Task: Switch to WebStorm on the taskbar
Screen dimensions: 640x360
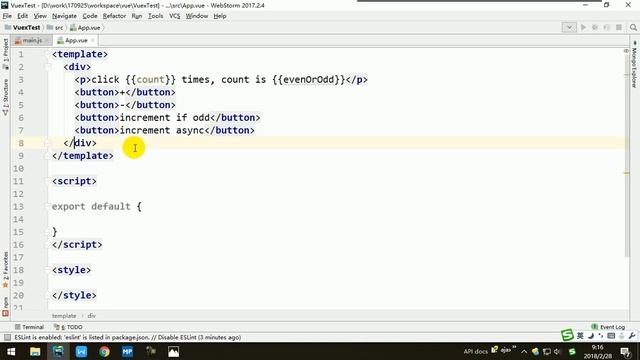Action: [58, 351]
